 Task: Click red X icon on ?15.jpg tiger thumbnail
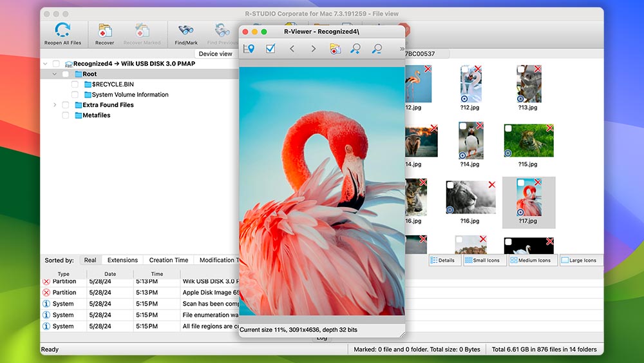(x=549, y=128)
